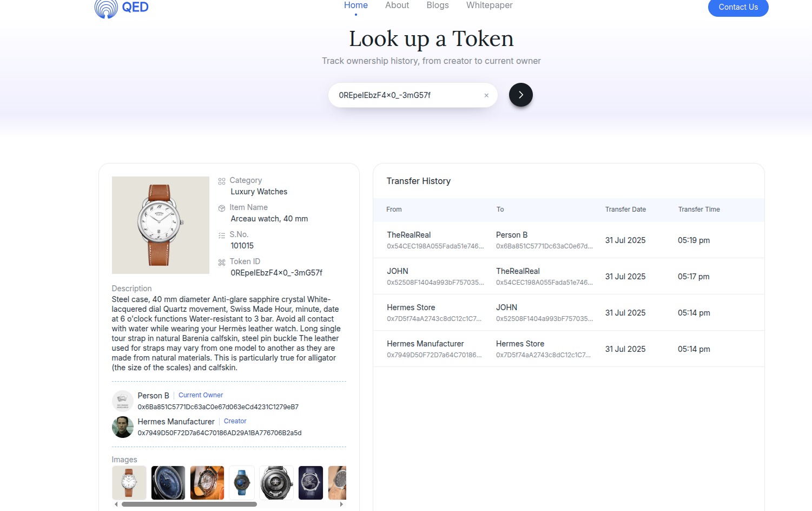
Task: Go to Blogs page
Action: point(438,5)
